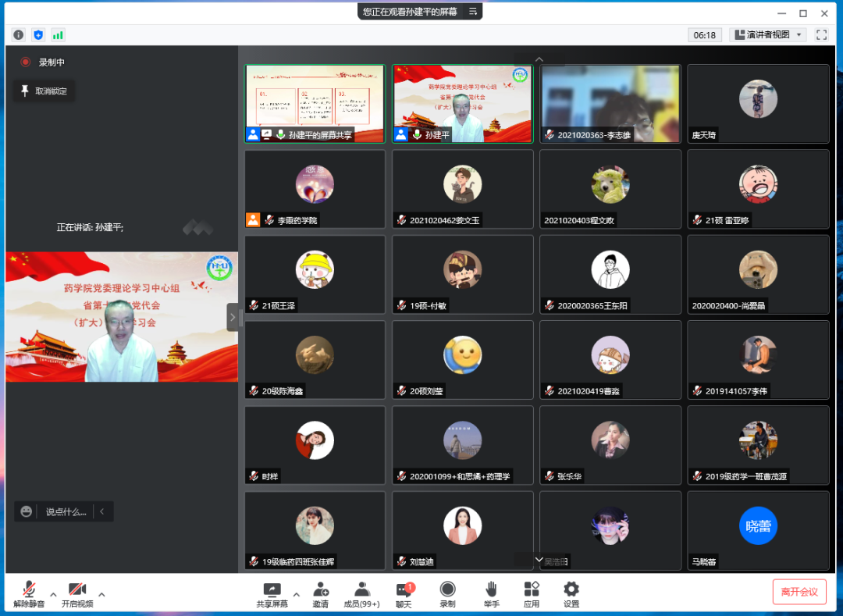Raise hand with 举手 icon
The width and height of the screenshot is (843, 616).
[491, 594]
